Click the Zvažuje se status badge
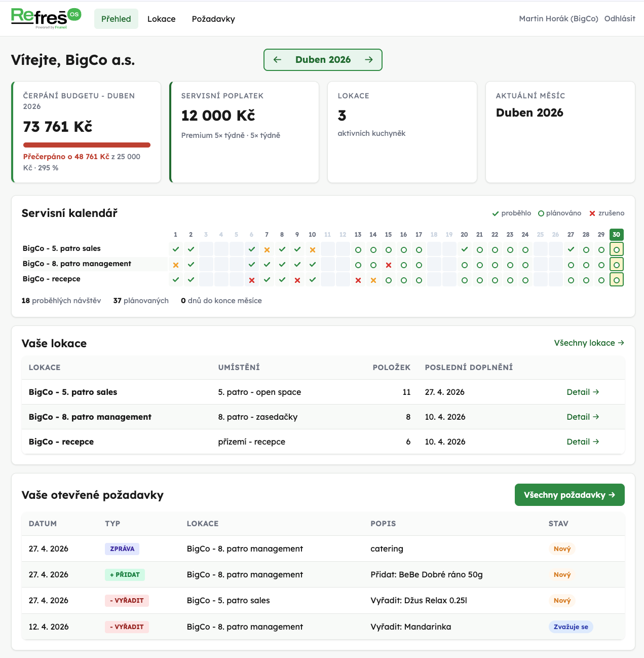This screenshot has height=658, width=644. [x=571, y=627]
